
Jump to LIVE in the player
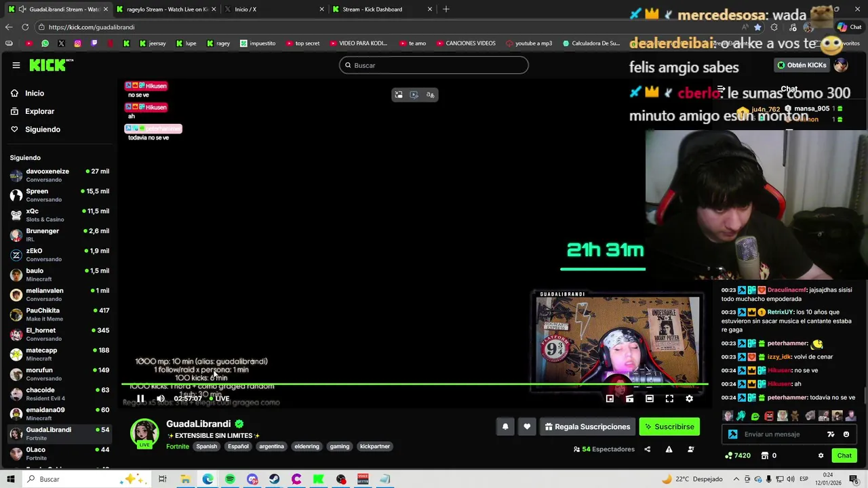coord(219,399)
